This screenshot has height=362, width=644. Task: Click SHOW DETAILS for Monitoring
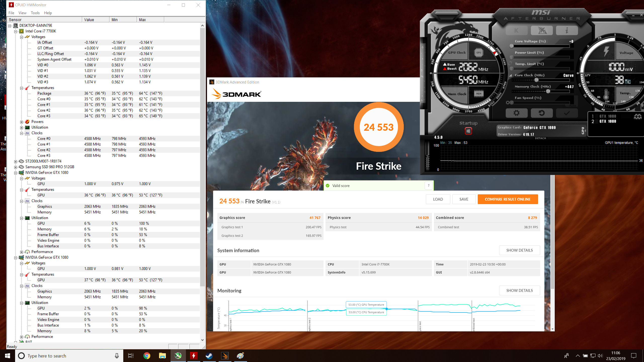click(519, 290)
